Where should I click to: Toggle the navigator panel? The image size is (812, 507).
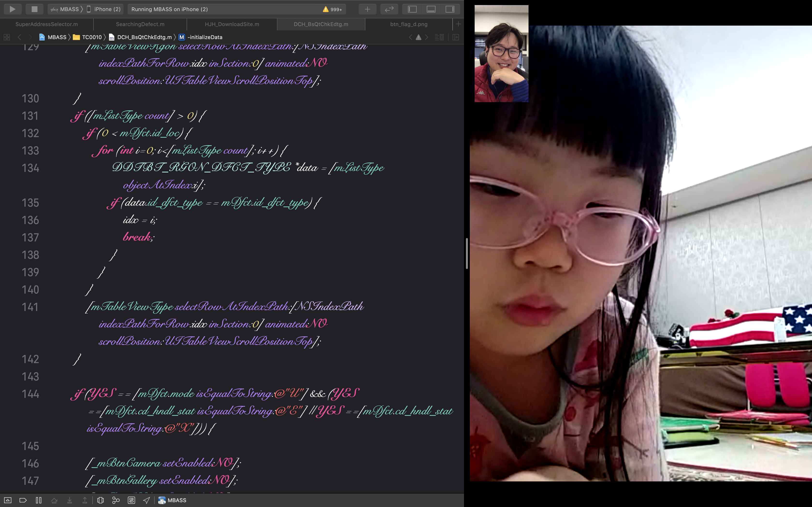click(412, 9)
